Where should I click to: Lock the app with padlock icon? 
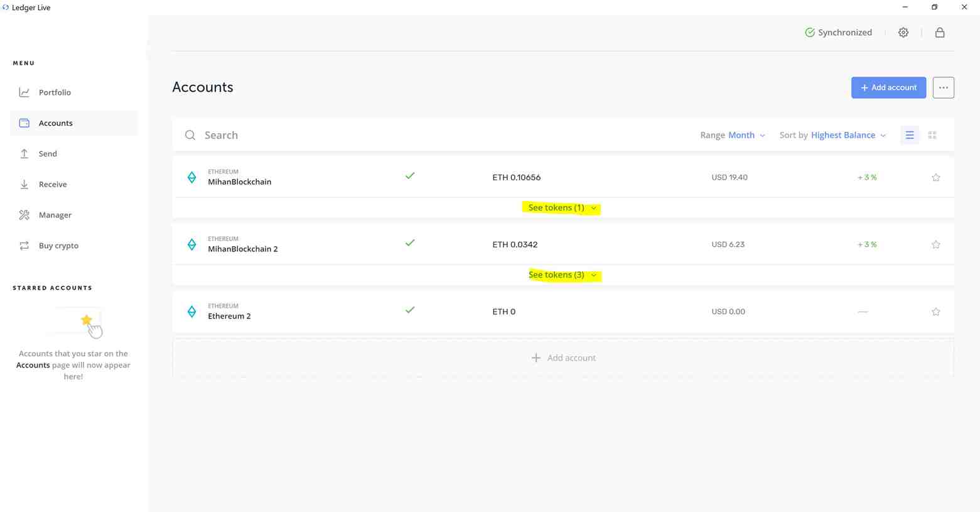[x=940, y=33]
